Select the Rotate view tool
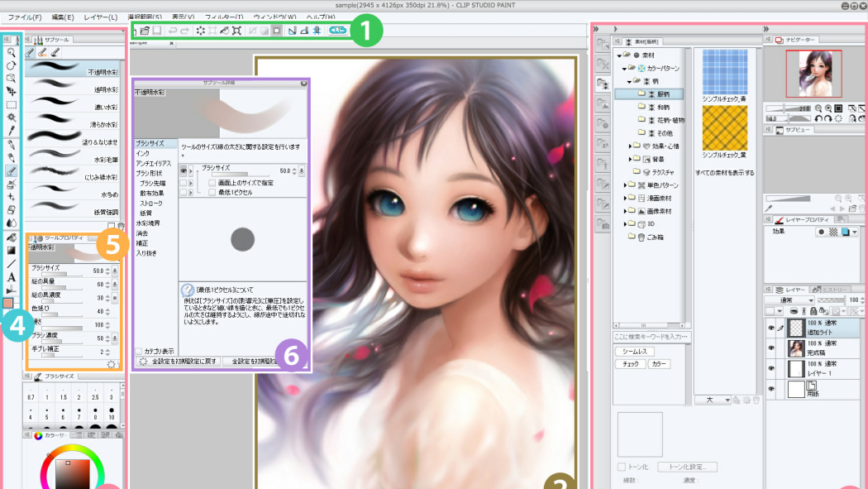Viewport: 868px width, 489px height. [11, 65]
